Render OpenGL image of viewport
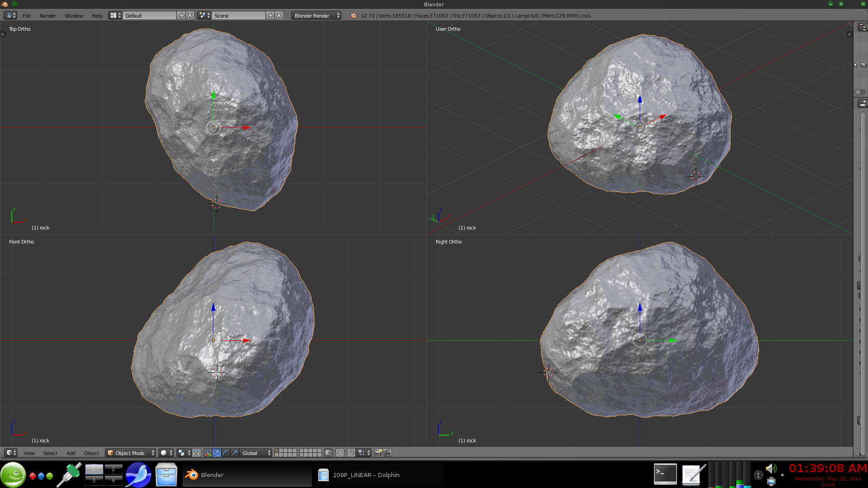The image size is (868, 488). point(378,453)
